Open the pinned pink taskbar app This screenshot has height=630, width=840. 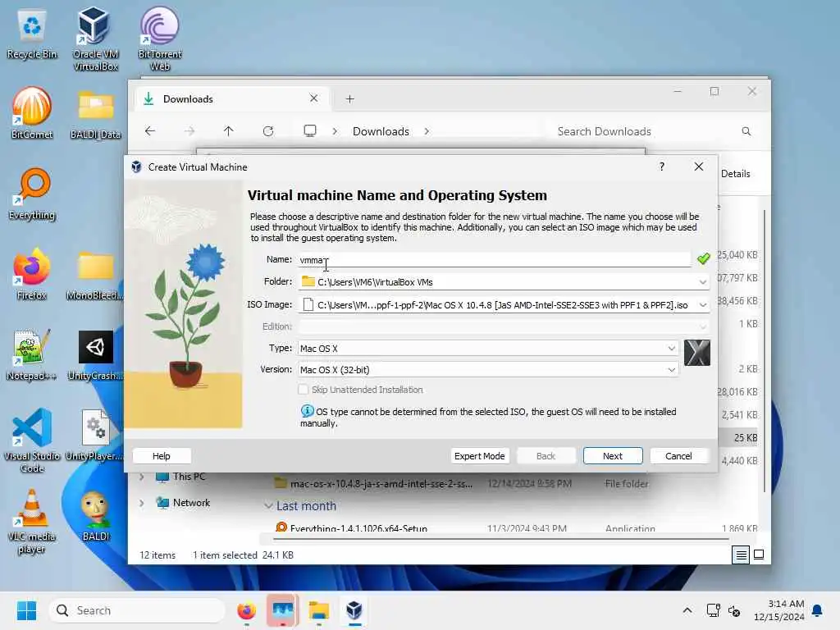(x=282, y=610)
